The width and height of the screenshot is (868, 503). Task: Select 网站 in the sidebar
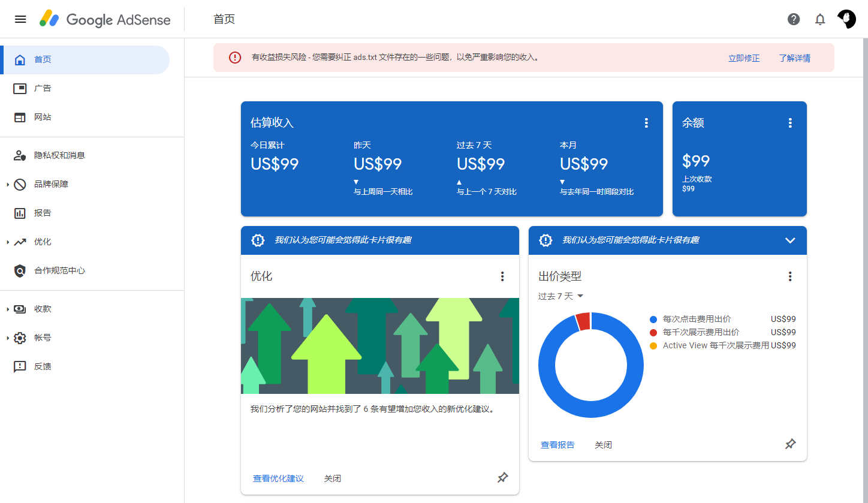43,117
